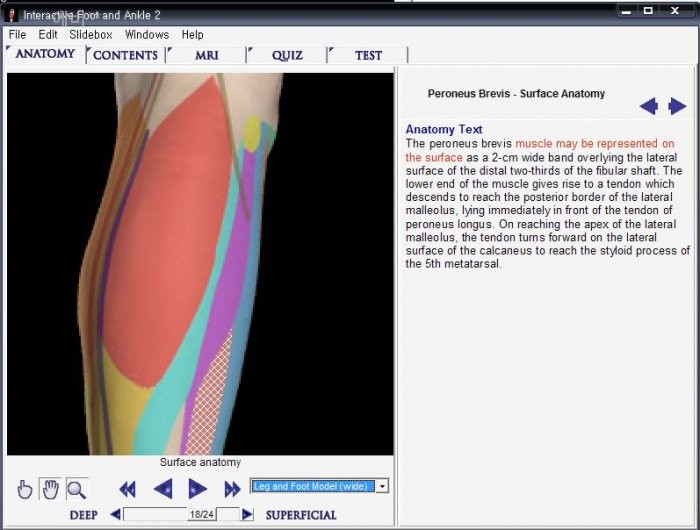Open the Slidebox menu
This screenshot has width=700, height=530.
click(x=91, y=34)
